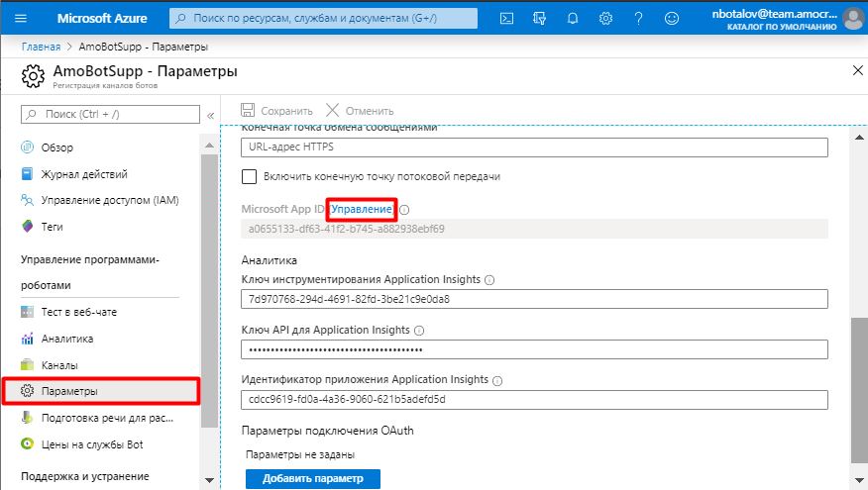This screenshot has width=868, height=490.
Task: Focus the sidebar search field
Action: pos(110,115)
